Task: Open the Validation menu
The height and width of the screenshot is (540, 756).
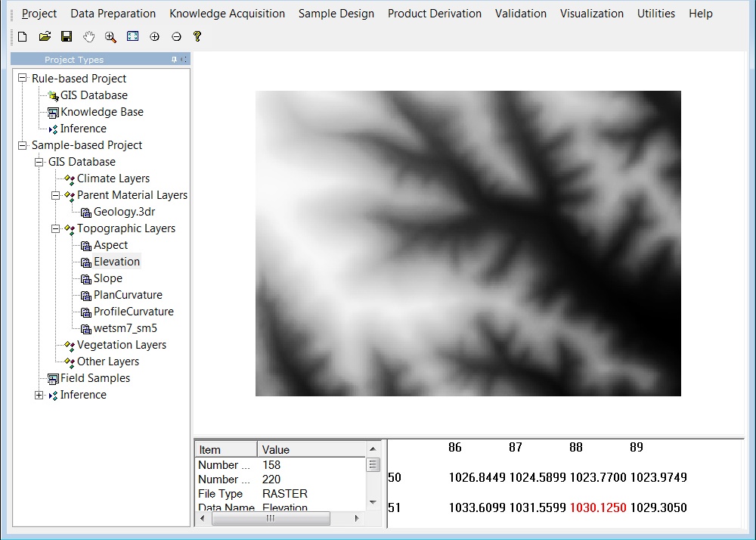Action: tap(521, 14)
